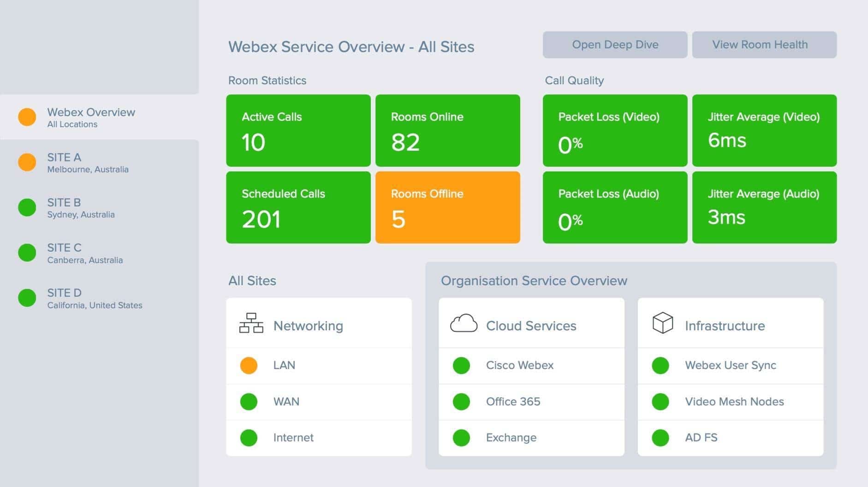
Task: Click the Office 365 status dot
Action: pyautogui.click(x=461, y=401)
